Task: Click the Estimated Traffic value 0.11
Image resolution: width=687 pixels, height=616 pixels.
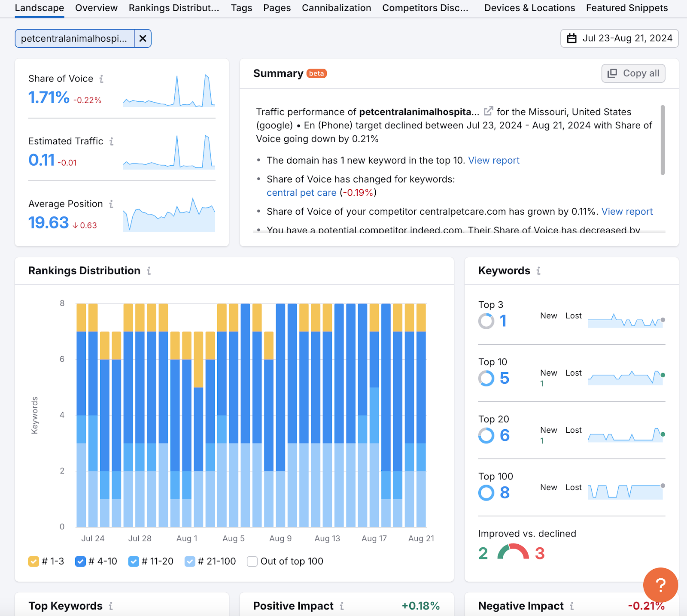Action: pyautogui.click(x=42, y=160)
